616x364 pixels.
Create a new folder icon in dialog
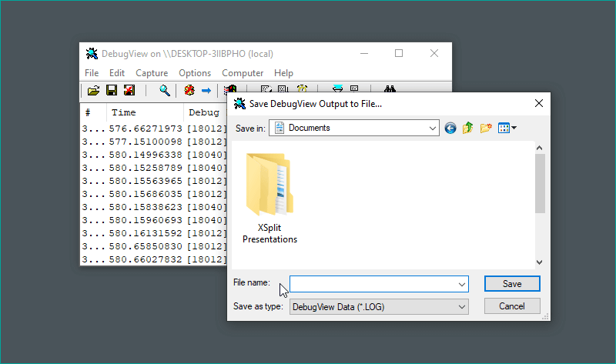point(486,128)
